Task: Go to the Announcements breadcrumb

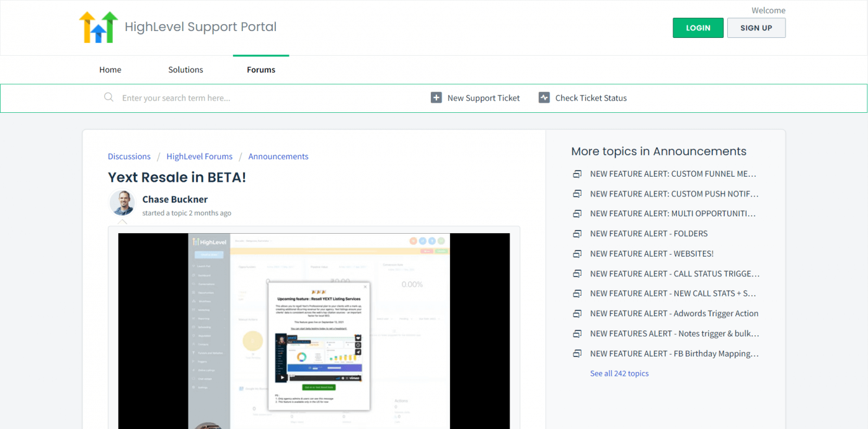Action: click(278, 156)
